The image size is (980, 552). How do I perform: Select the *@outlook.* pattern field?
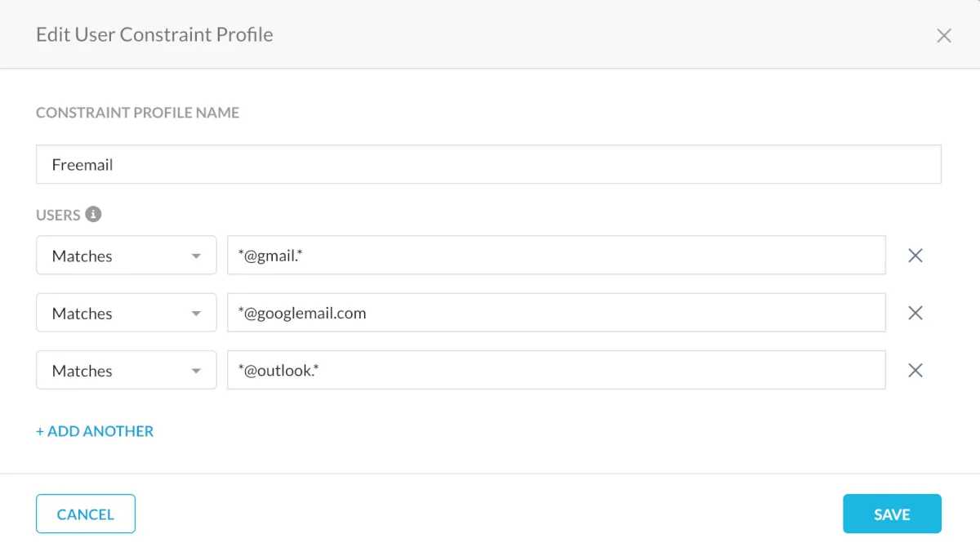[x=556, y=371]
